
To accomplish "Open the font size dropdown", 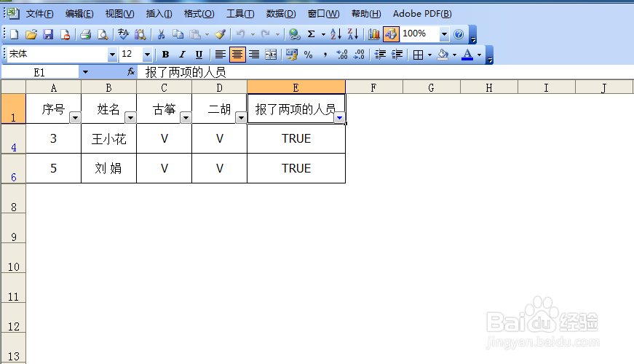I will tap(147, 55).
